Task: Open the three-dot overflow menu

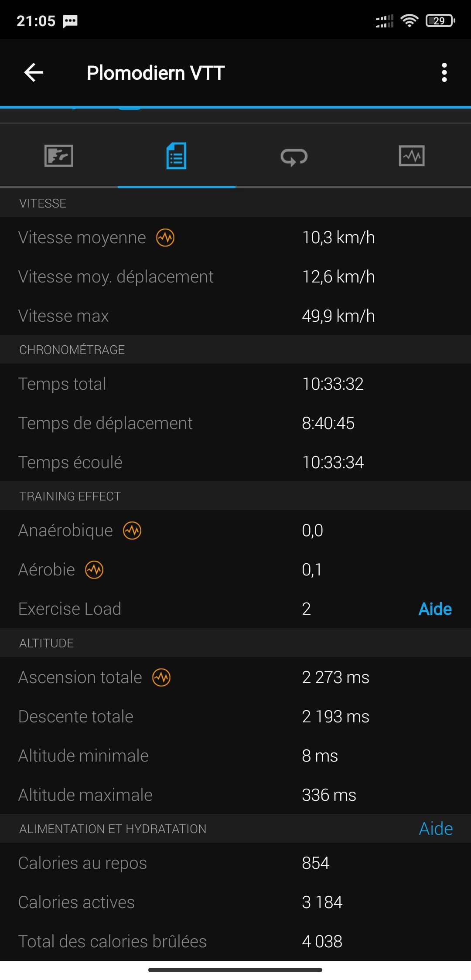Action: tap(444, 72)
